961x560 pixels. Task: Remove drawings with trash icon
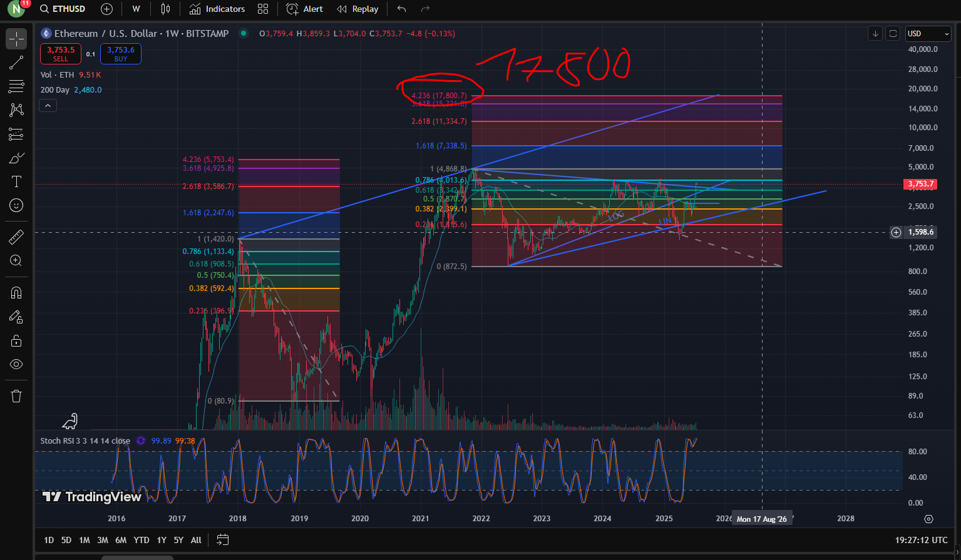16,396
